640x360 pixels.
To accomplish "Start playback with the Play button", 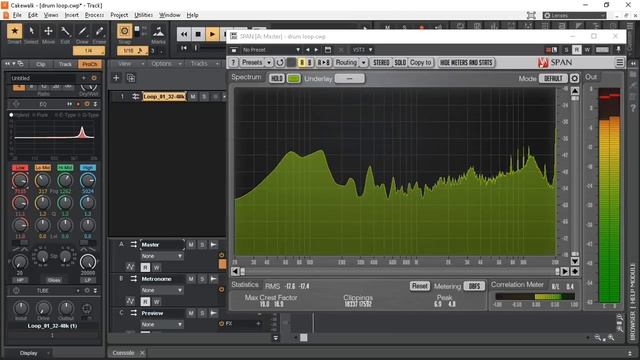I will click(x=212, y=34).
